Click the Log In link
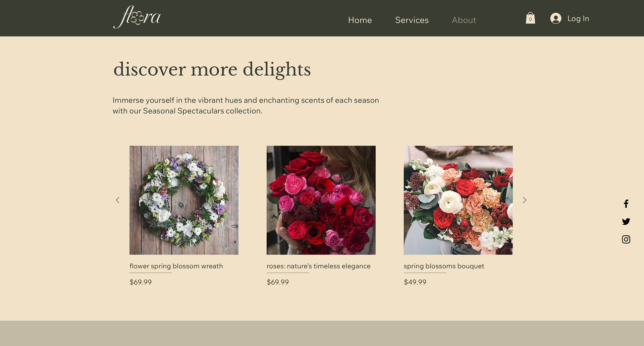 point(578,19)
